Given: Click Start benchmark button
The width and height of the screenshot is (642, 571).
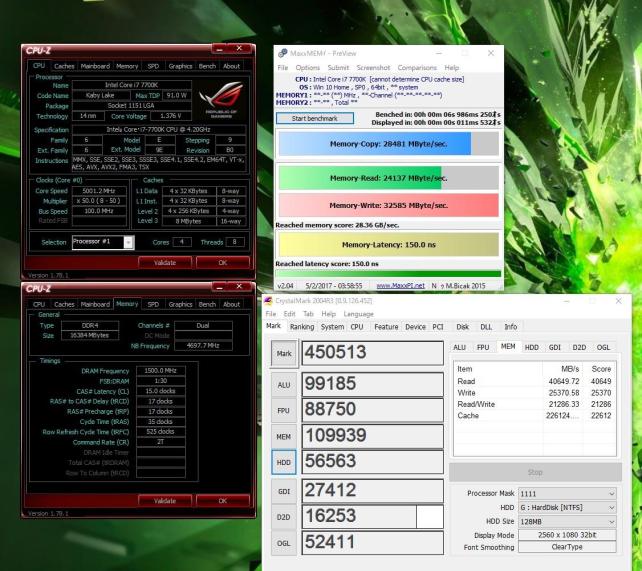Looking at the screenshot, I should tap(315, 118).
